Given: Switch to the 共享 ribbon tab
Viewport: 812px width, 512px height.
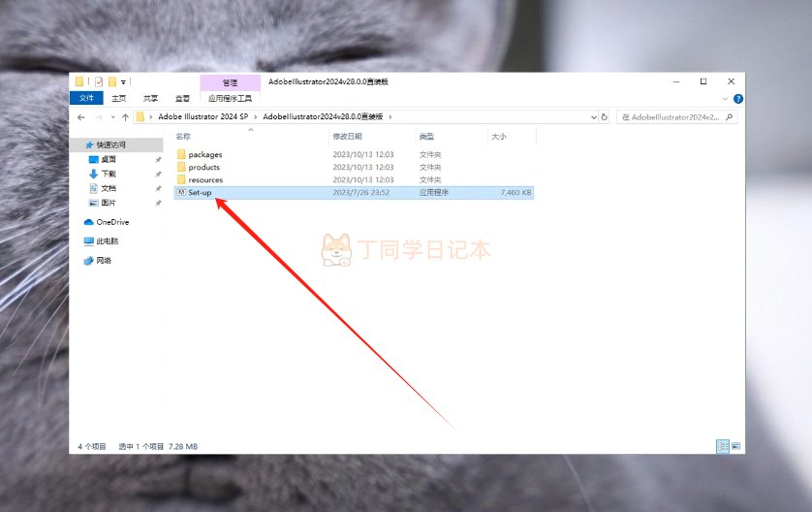Looking at the screenshot, I should tap(151, 98).
